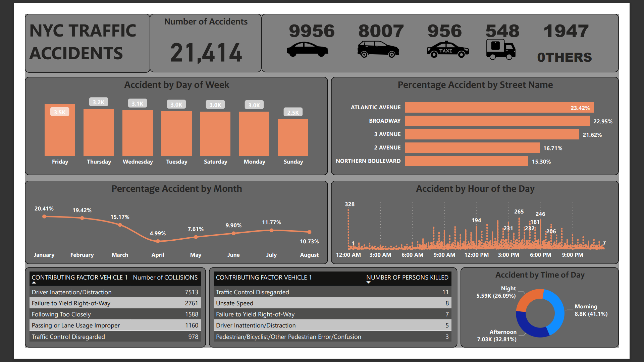
Task: Select the Northern Boulevard percentage bar
Action: (466, 161)
